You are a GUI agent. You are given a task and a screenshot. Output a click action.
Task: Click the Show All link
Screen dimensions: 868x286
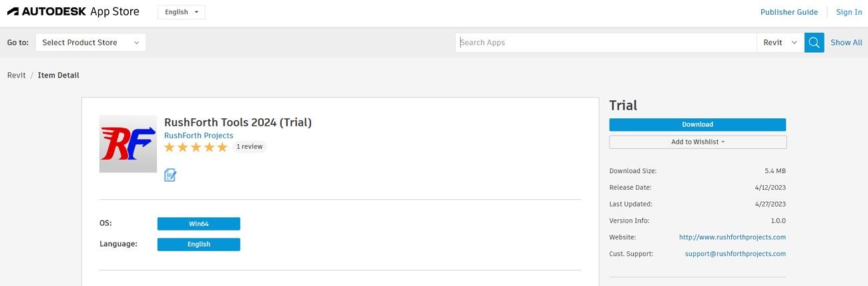[846, 43]
